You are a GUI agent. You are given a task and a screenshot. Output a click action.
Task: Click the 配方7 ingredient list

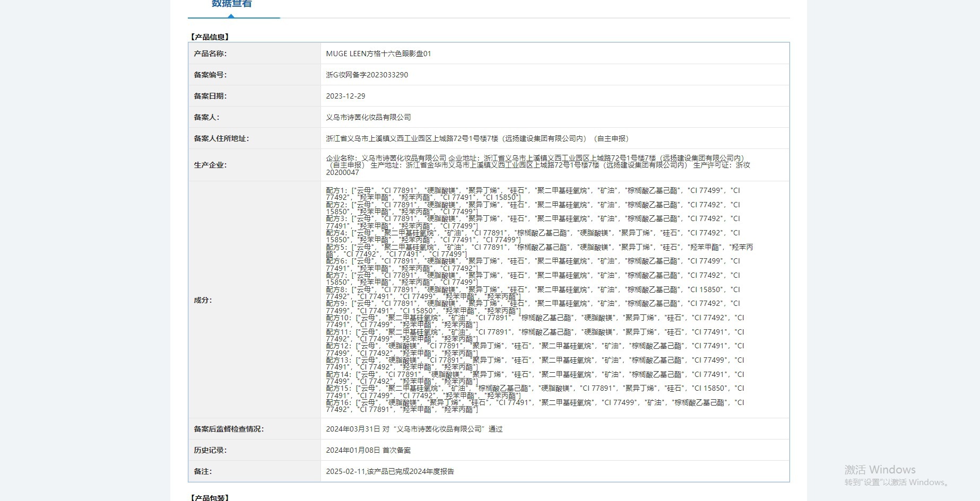point(533,278)
